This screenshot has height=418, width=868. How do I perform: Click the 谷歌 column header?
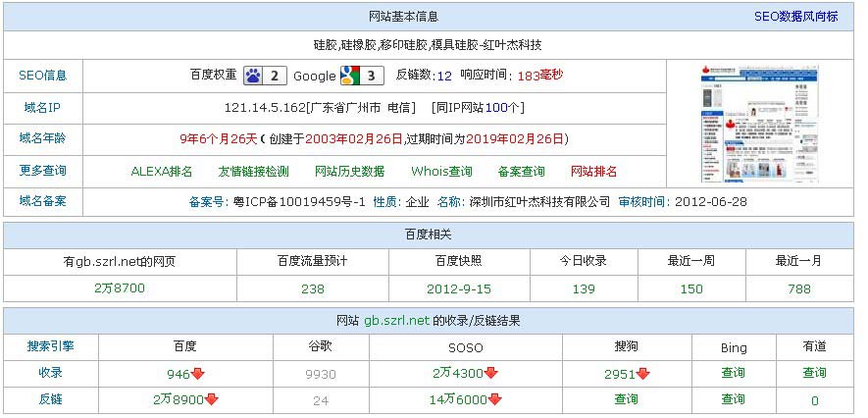[321, 346]
